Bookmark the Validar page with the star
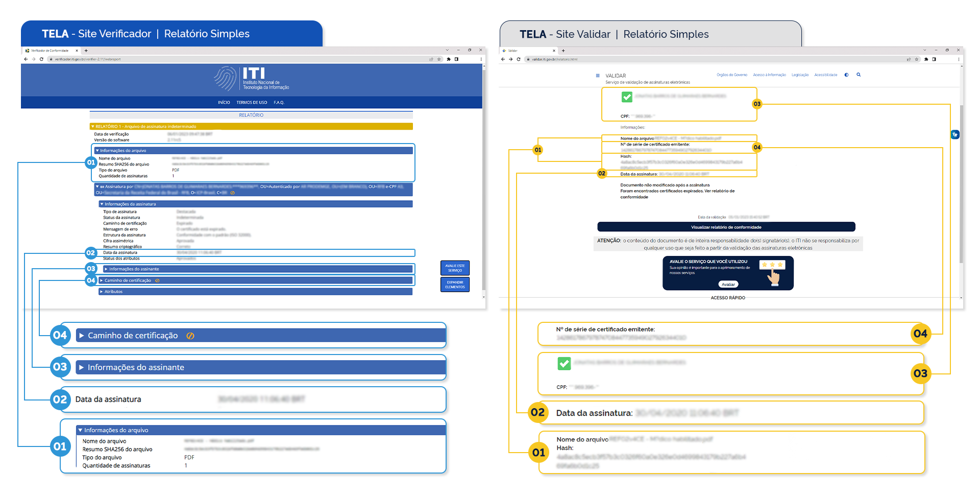 coord(917,59)
